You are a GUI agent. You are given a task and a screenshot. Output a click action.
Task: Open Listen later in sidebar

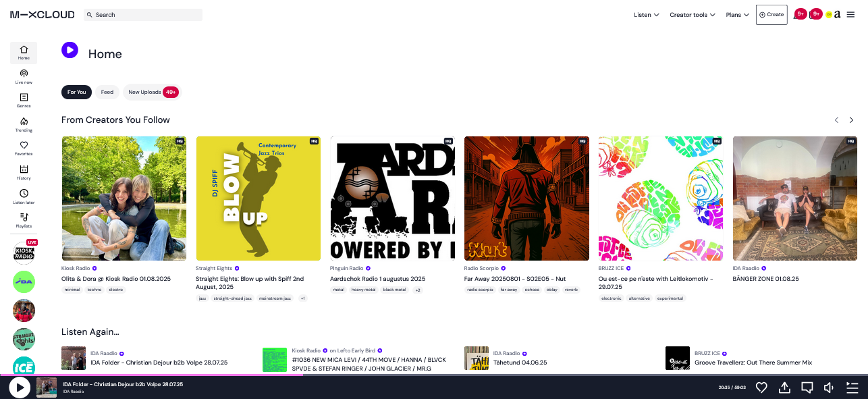click(x=24, y=196)
